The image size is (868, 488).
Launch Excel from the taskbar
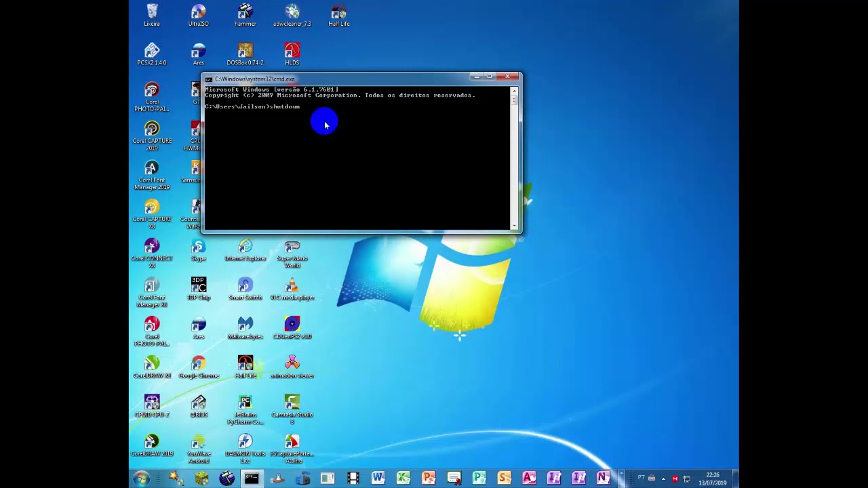[403, 479]
